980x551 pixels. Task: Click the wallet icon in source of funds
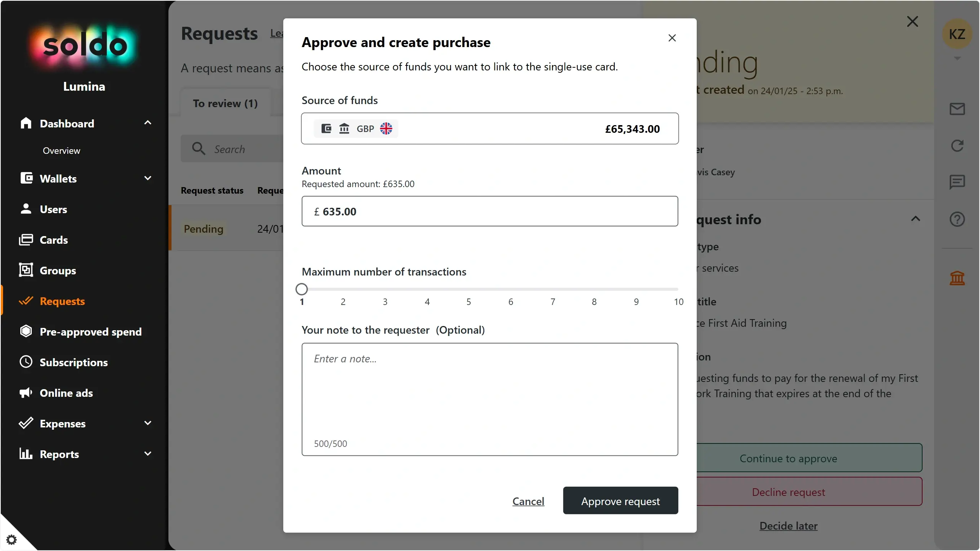[x=326, y=129]
